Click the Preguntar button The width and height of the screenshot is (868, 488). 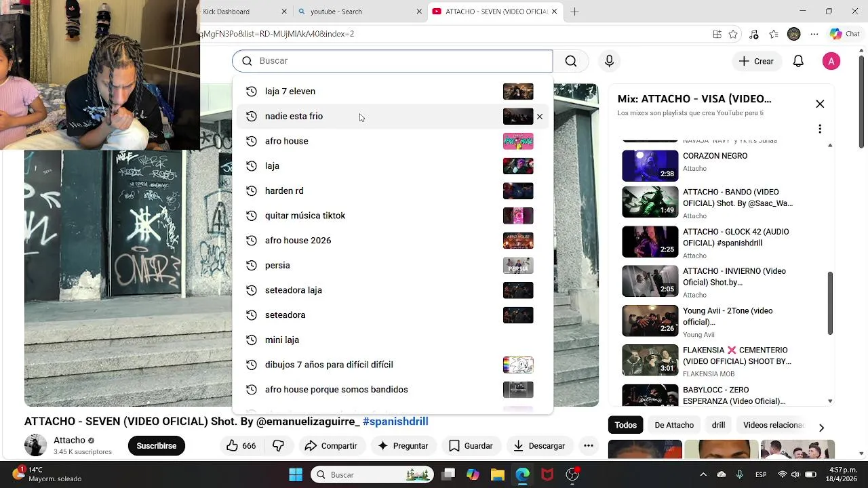click(403, 445)
